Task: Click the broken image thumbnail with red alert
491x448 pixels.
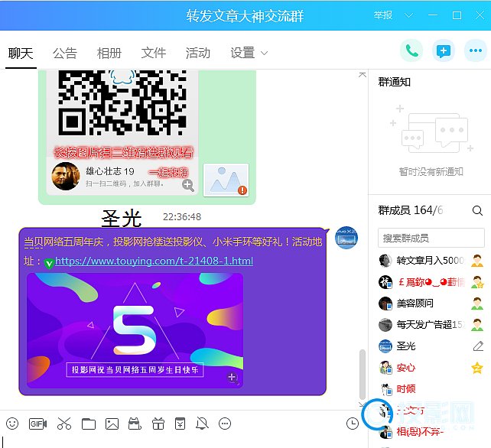Action: coord(226,180)
